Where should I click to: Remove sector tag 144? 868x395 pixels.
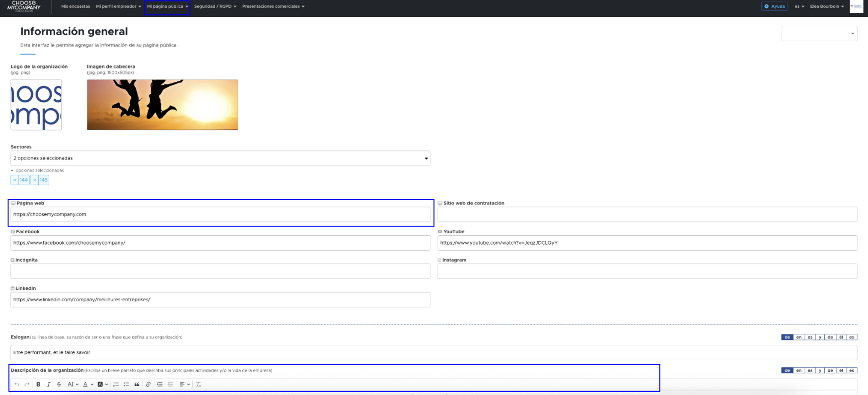[15, 180]
